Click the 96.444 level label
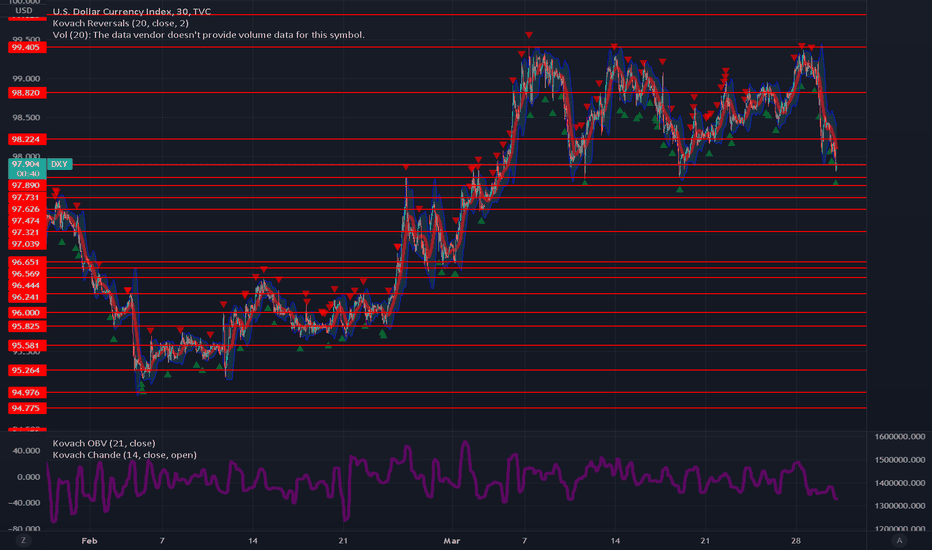 27,285
